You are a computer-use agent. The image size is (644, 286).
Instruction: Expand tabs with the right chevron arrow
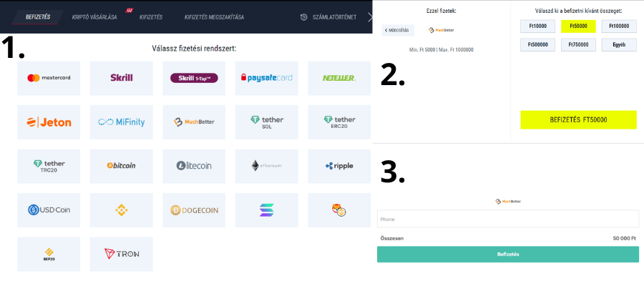[370, 16]
